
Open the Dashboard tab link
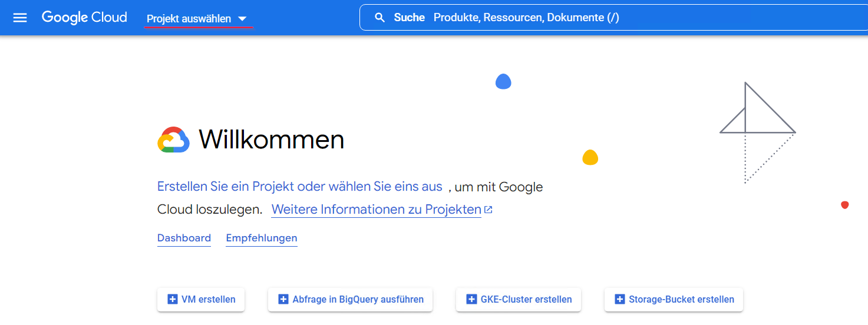(x=184, y=238)
